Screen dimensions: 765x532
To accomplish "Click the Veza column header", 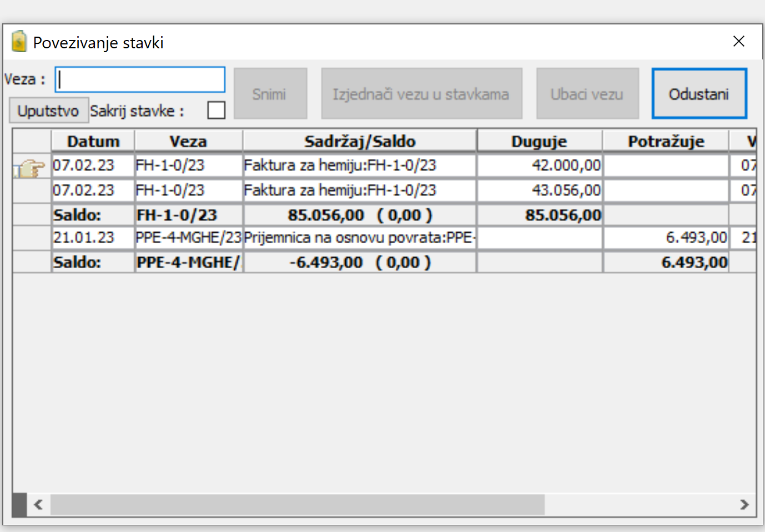I will click(188, 142).
